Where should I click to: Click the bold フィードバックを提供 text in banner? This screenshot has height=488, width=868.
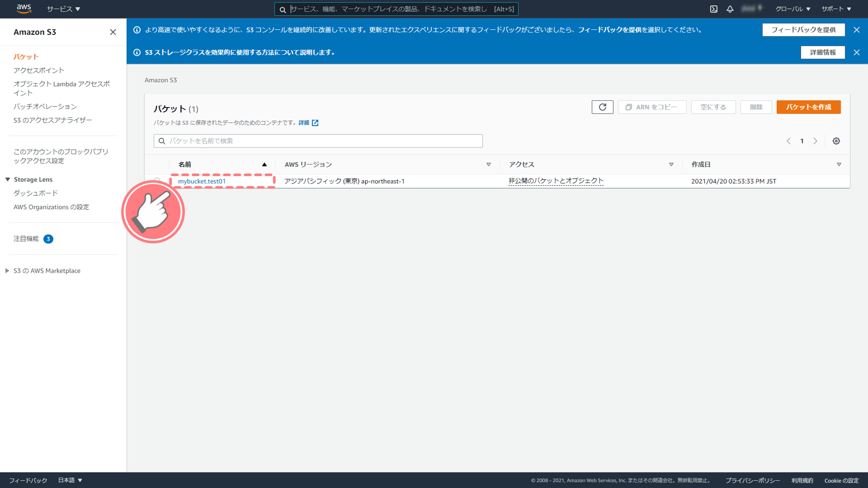(x=610, y=30)
